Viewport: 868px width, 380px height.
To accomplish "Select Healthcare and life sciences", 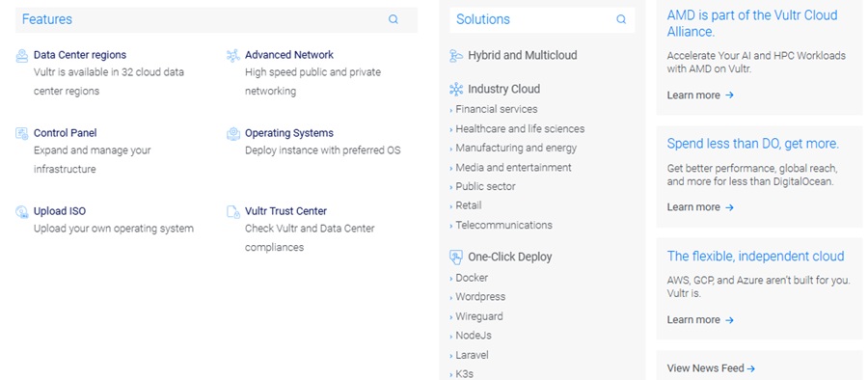I will point(520,128).
